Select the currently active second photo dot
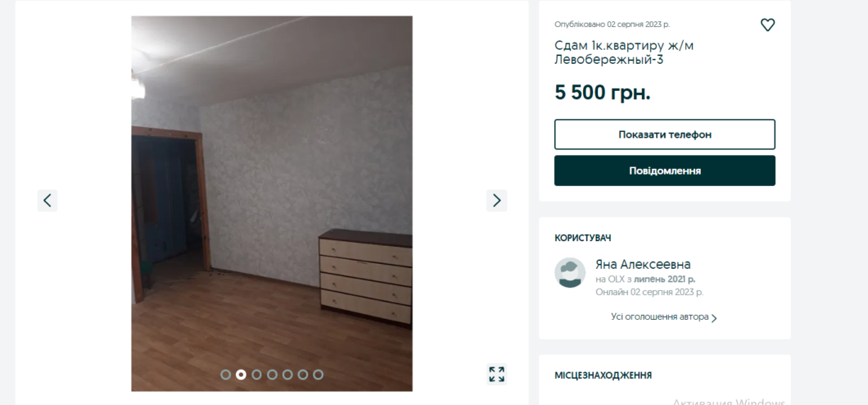 tap(241, 375)
